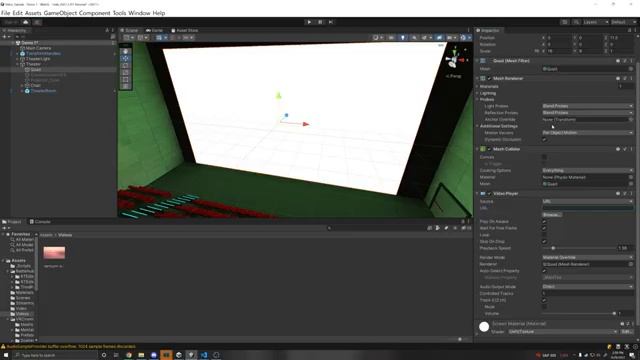The width and height of the screenshot is (640, 360).
Task: Click the scene orientation gizmo
Action: 454,60
